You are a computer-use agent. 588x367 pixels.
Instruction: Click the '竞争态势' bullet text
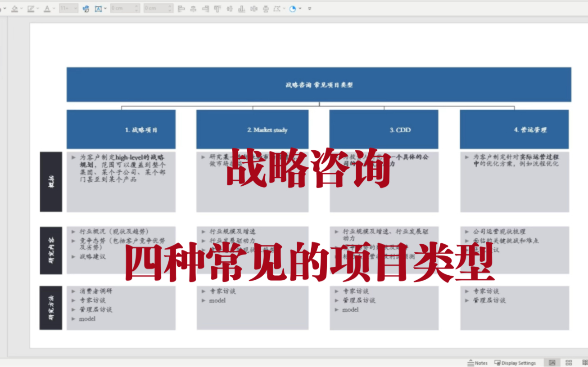click(x=122, y=244)
